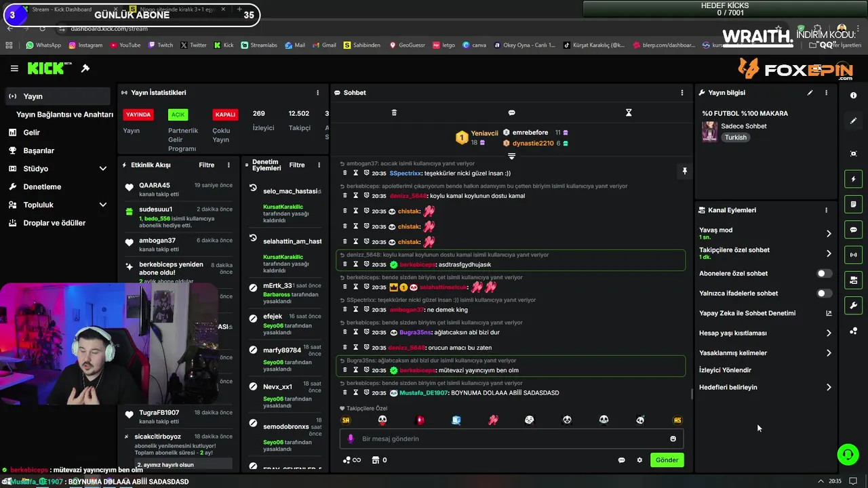Open the hamburger menu beside the Kick logo
Screen dimensions: 868x488
point(14,68)
